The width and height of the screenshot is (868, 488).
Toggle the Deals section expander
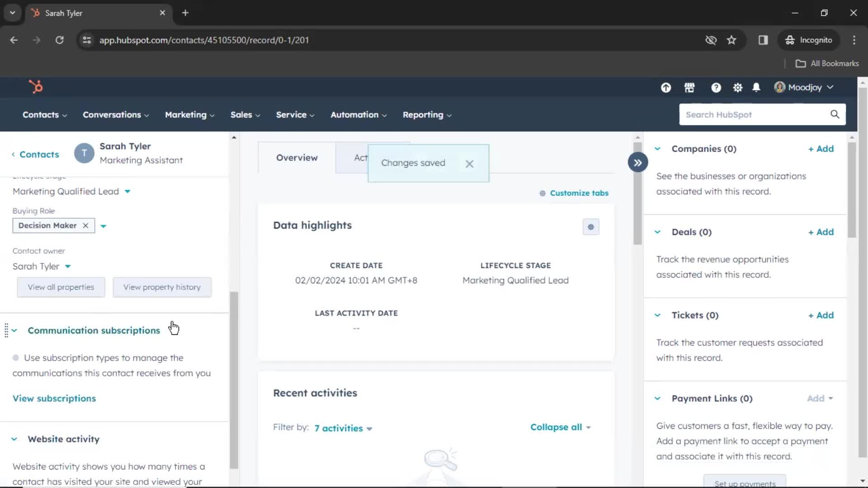[657, 232]
